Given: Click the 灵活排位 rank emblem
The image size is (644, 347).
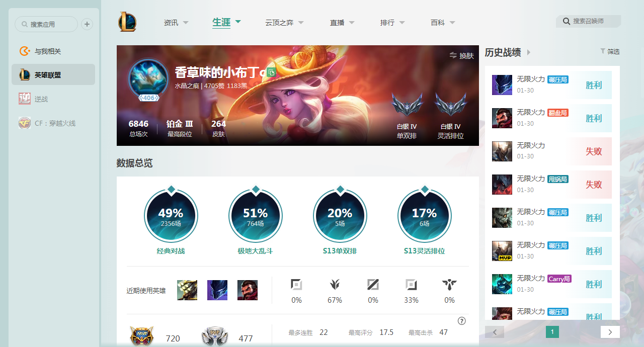Looking at the screenshot, I should pos(451,106).
